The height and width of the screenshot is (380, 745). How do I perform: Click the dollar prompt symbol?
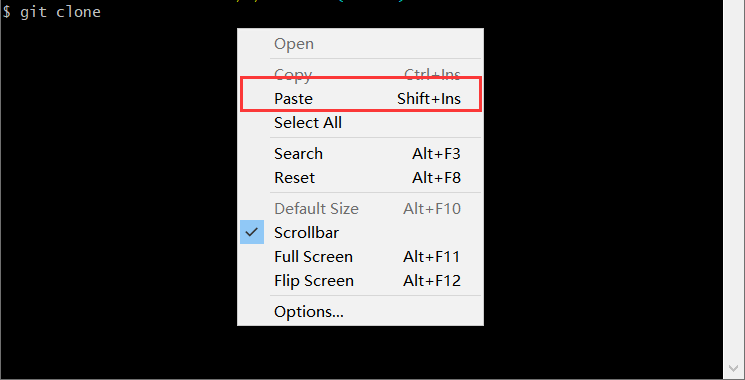click(x=7, y=12)
